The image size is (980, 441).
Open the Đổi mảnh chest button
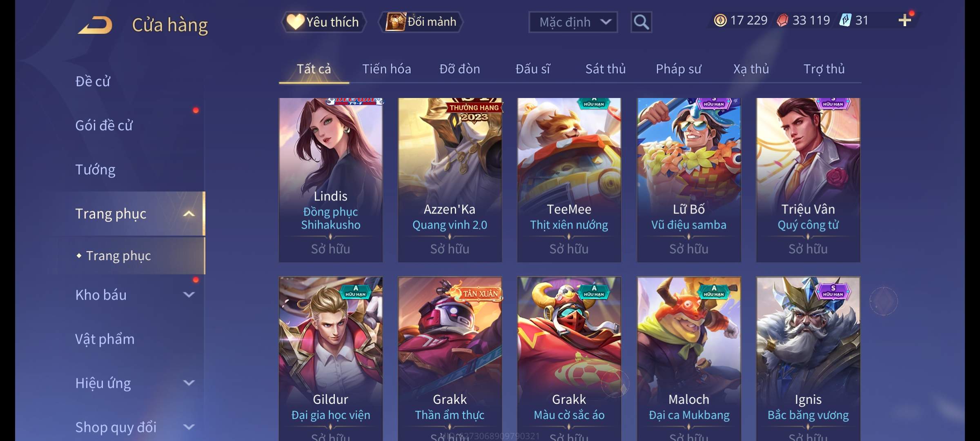coord(421,22)
